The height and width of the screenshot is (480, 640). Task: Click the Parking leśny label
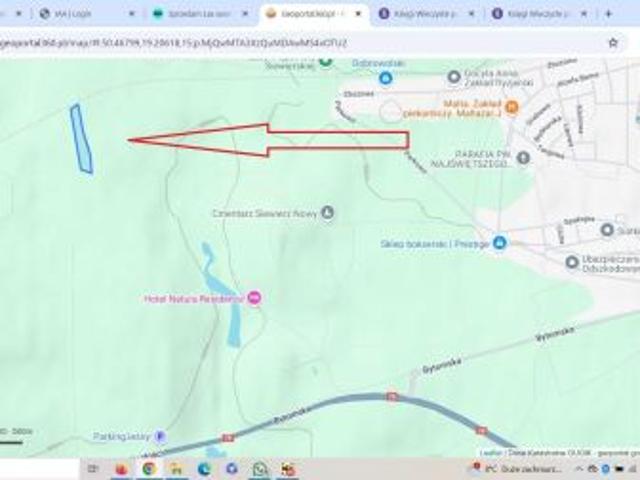click(122, 436)
